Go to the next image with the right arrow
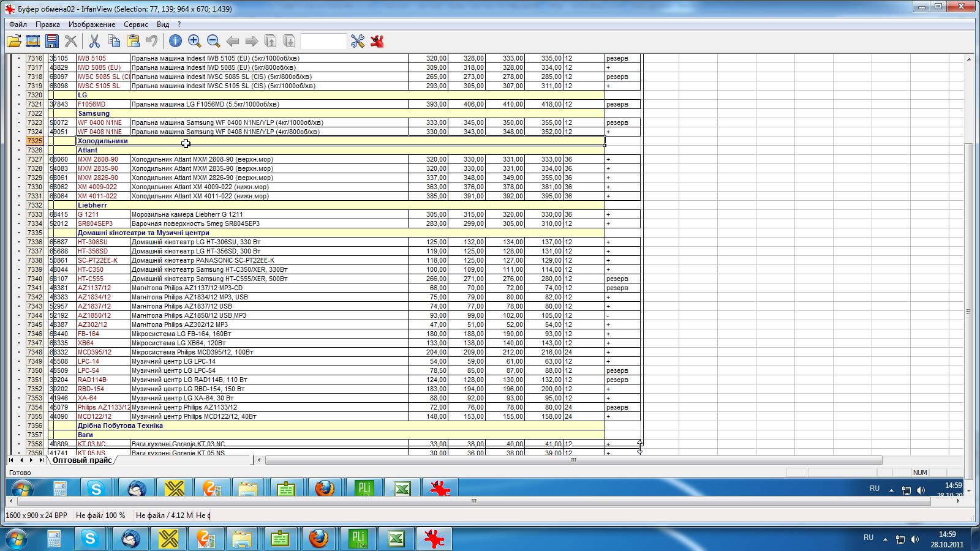980x551 pixels. [252, 41]
